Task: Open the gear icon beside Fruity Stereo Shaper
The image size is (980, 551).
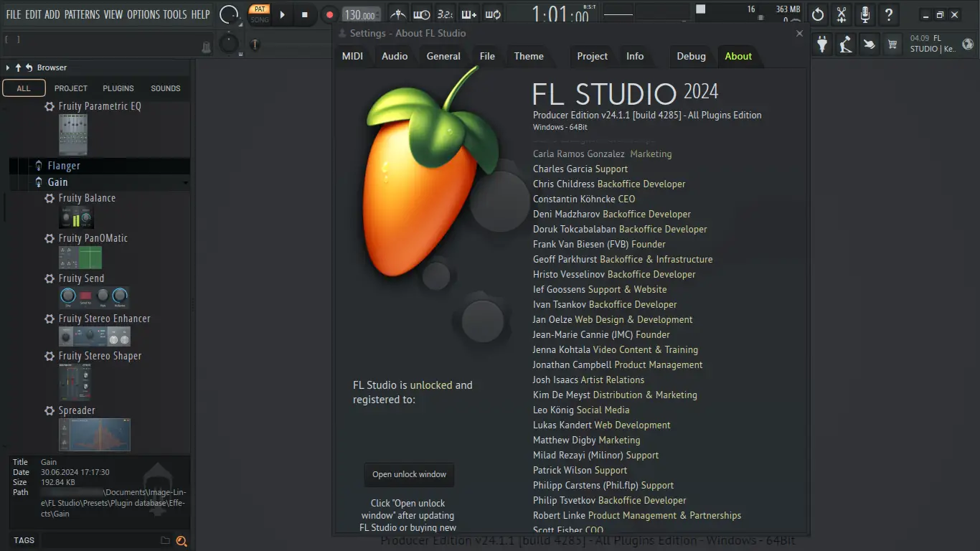Action: [50, 356]
